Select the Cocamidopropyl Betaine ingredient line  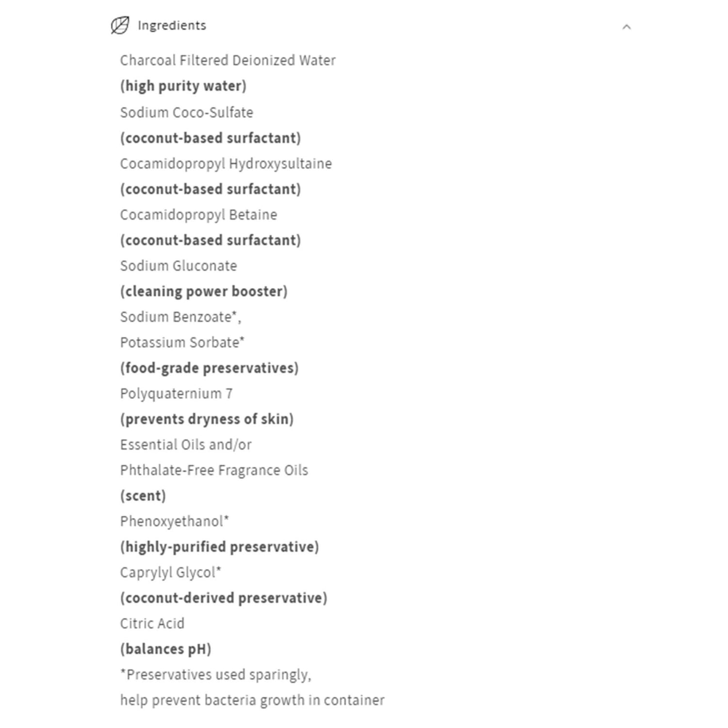click(x=199, y=215)
